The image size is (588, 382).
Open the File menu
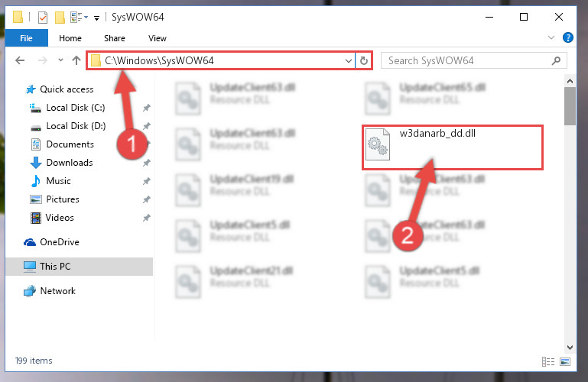[x=26, y=38]
